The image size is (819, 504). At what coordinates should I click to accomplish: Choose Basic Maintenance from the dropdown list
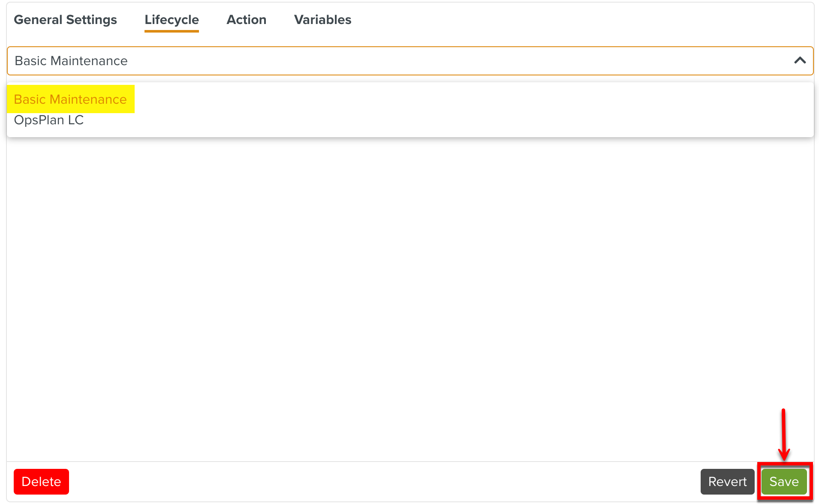pos(70,99)
